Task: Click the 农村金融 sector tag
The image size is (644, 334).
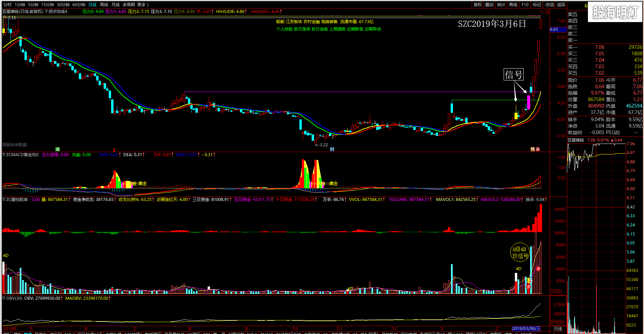Action: pyautogui.click(x=311, y=22)
